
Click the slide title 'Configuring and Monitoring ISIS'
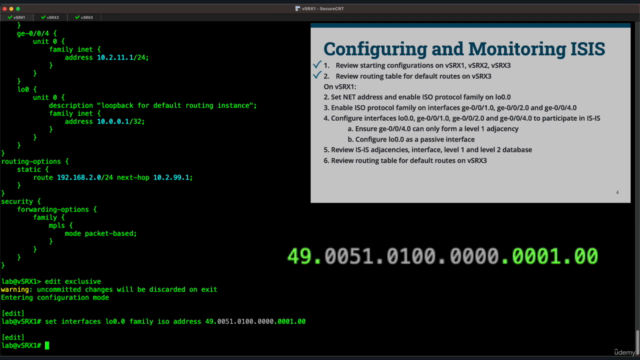click(x=464, y=49)
